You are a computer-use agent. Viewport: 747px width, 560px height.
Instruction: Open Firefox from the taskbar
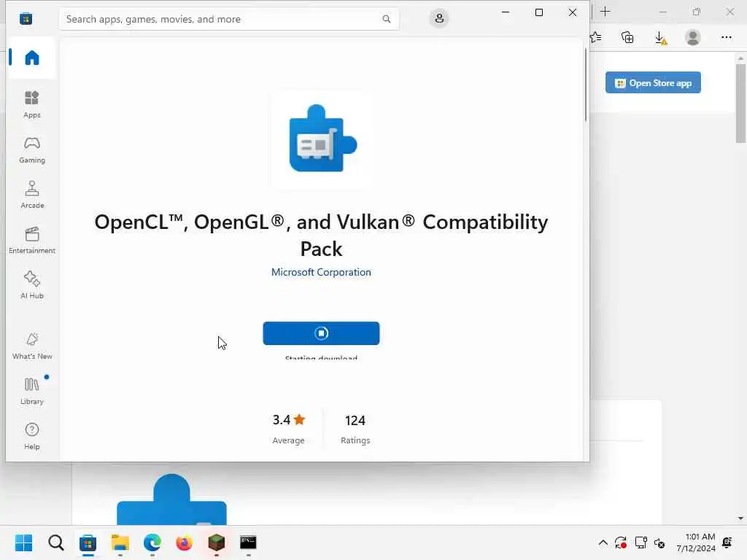click(185, 542)
